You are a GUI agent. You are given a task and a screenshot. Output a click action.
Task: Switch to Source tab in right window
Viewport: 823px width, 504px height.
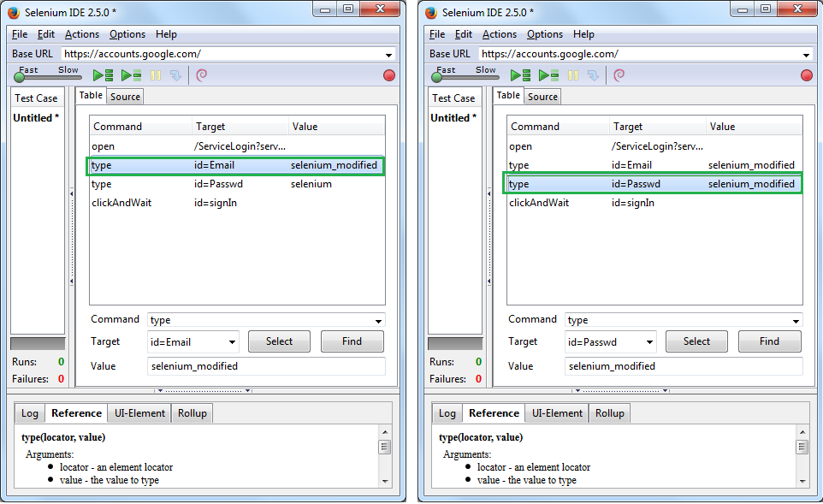(x=542, y=97)
